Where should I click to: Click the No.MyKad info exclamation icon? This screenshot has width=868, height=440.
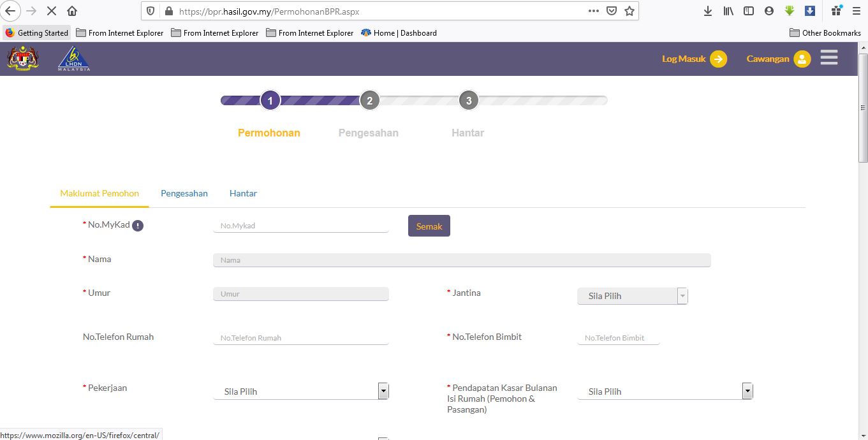(x=138, y=225)
